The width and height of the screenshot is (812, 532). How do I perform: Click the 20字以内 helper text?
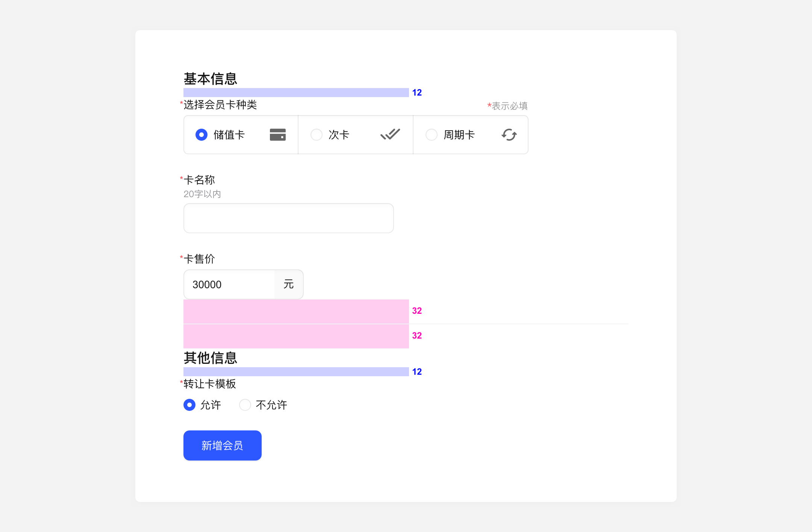point(202,194)
